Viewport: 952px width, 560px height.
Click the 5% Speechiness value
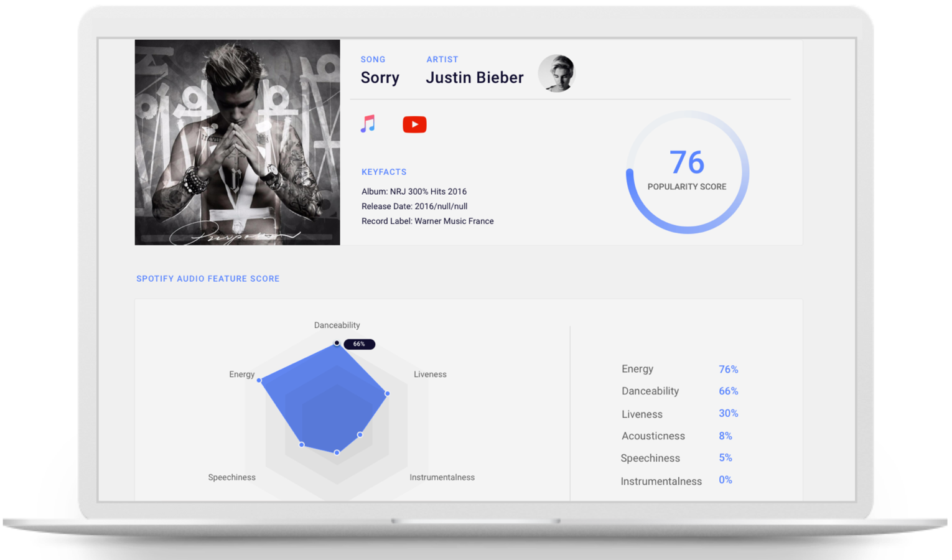(x=725, y=458)
